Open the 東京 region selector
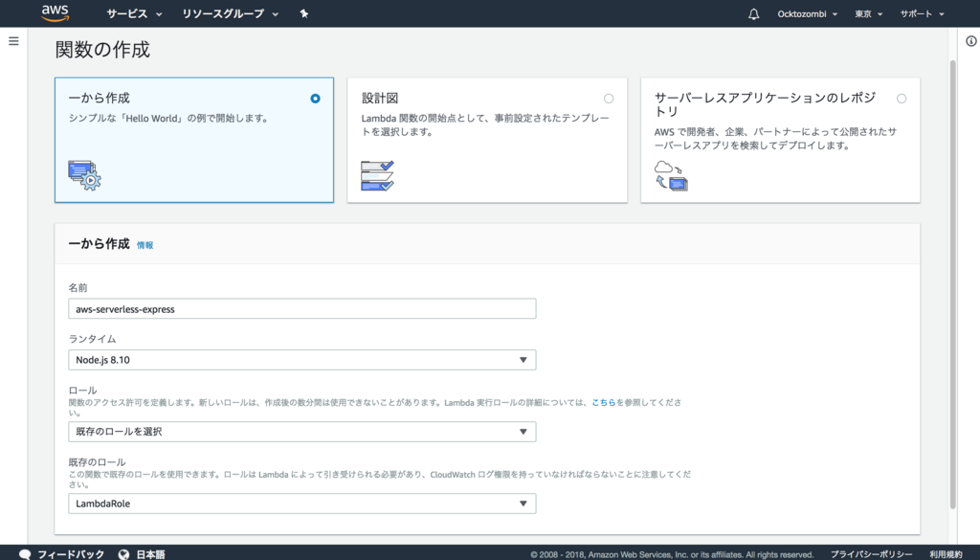The width and height of the screenshot is (980, 560). (869, 13)
